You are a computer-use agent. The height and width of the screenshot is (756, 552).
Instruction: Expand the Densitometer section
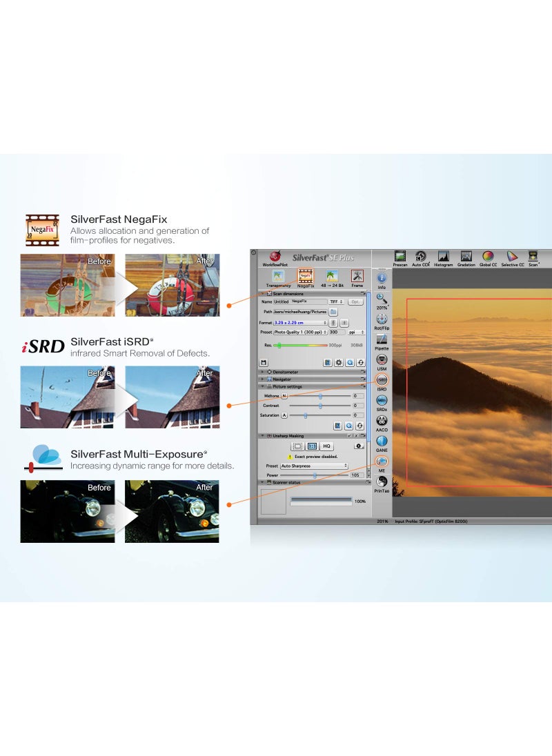point(263,372)
